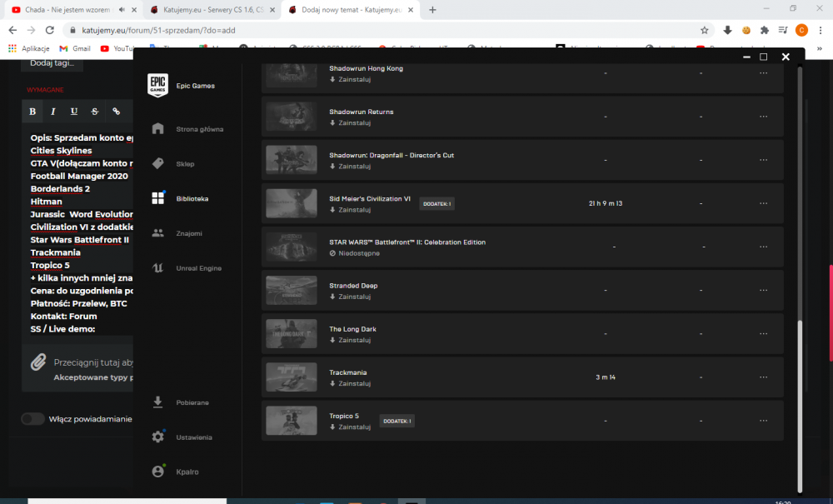Click Zainstaluj for Shadowrun Returns
Screen dimensions: 833x504
(x=350, y=122)
